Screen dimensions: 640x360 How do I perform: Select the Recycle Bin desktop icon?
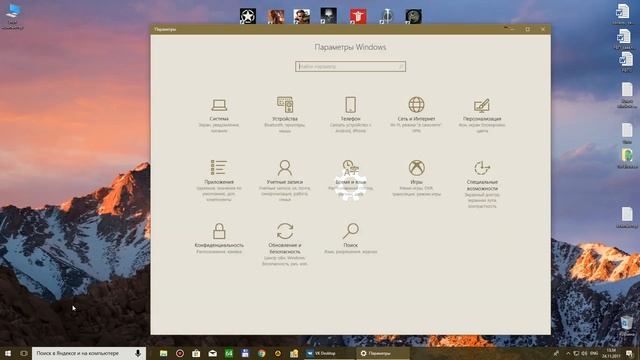coord(627,326)
